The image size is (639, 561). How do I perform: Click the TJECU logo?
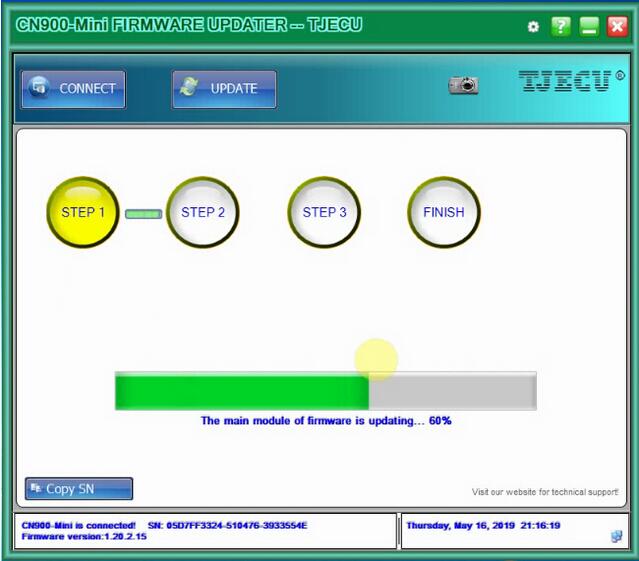click(571, 81)
